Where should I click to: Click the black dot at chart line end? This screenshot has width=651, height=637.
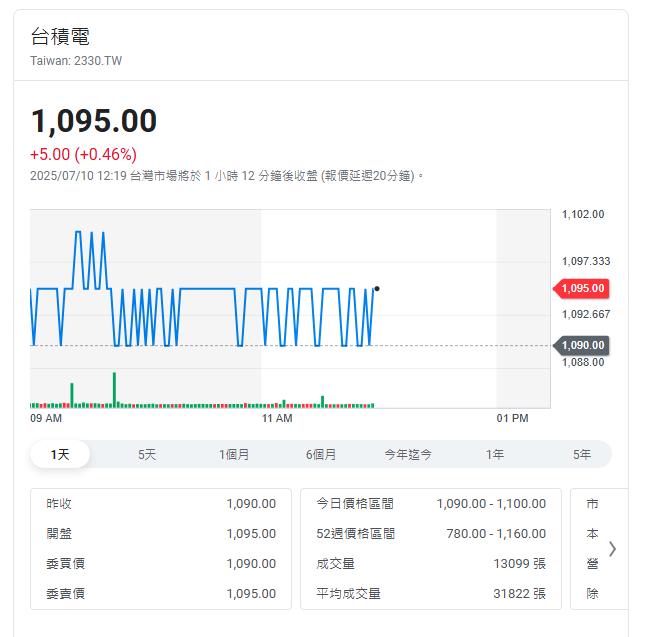click(x=377, y=289)
